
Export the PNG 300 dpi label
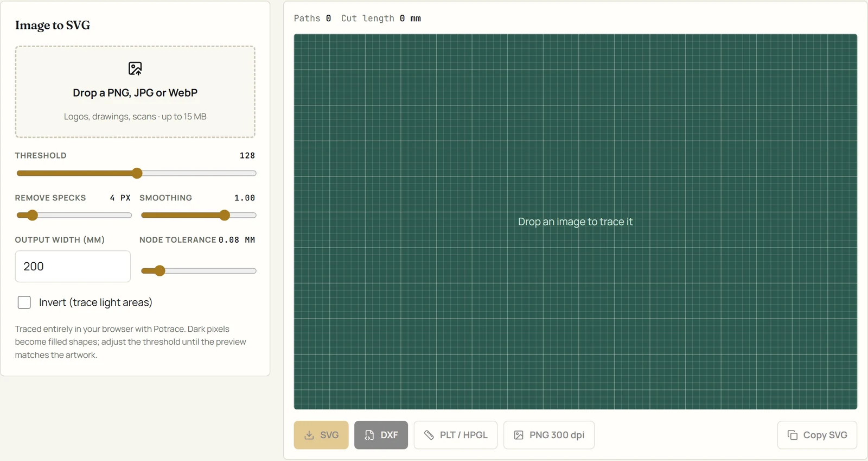click(x=557, y=435)
